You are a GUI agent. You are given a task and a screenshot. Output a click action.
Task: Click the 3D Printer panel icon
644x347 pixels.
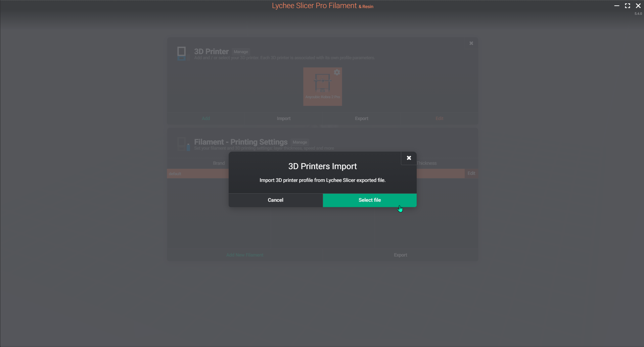182,53
